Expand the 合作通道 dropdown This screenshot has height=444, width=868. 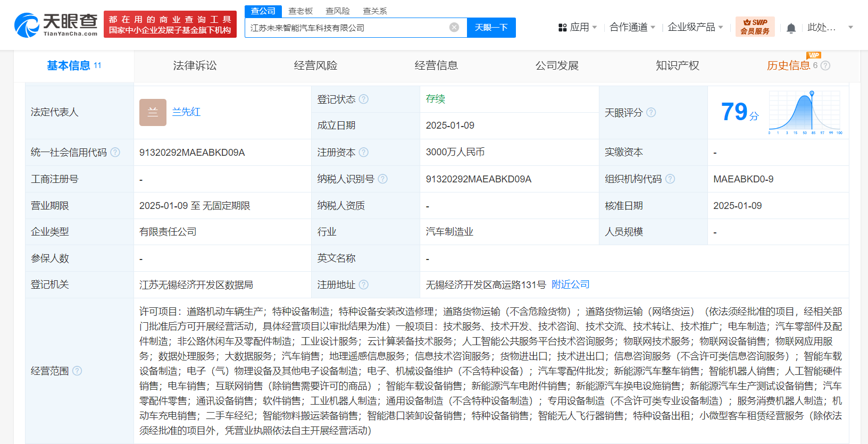pos(632,27)
